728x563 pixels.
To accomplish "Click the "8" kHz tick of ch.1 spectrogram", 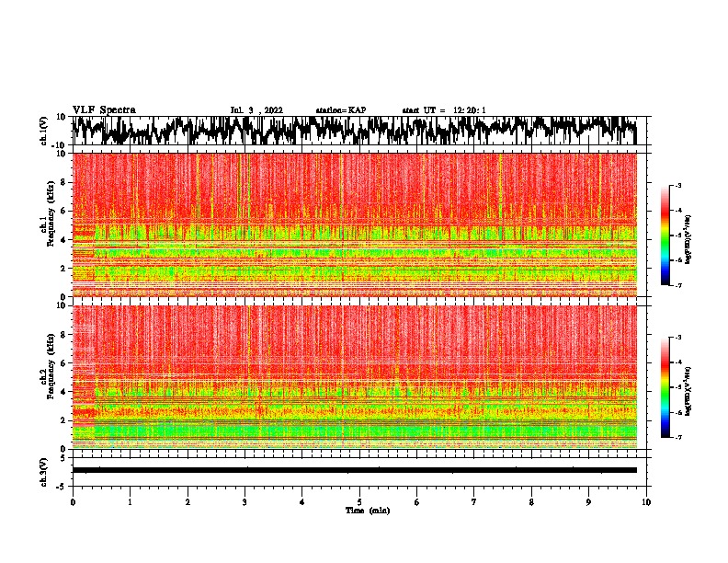I will (x=63, y=182).
